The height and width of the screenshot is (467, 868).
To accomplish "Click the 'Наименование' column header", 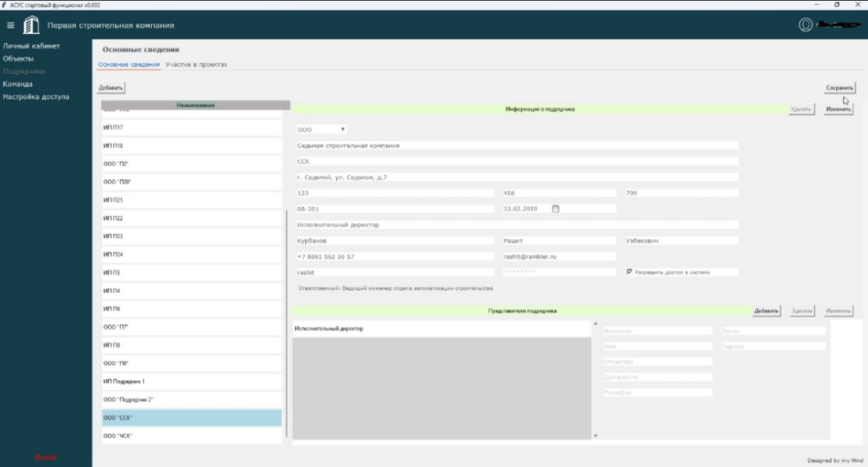I will [x=195, y=106].
